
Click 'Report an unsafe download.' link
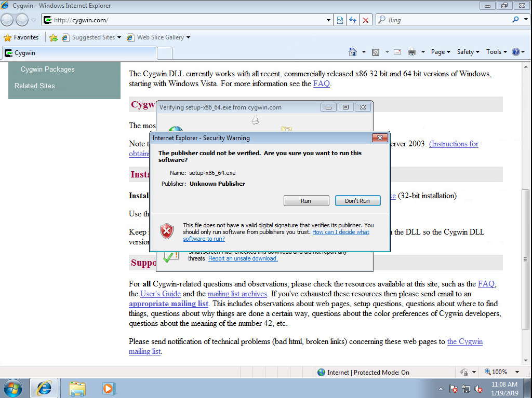243,258
